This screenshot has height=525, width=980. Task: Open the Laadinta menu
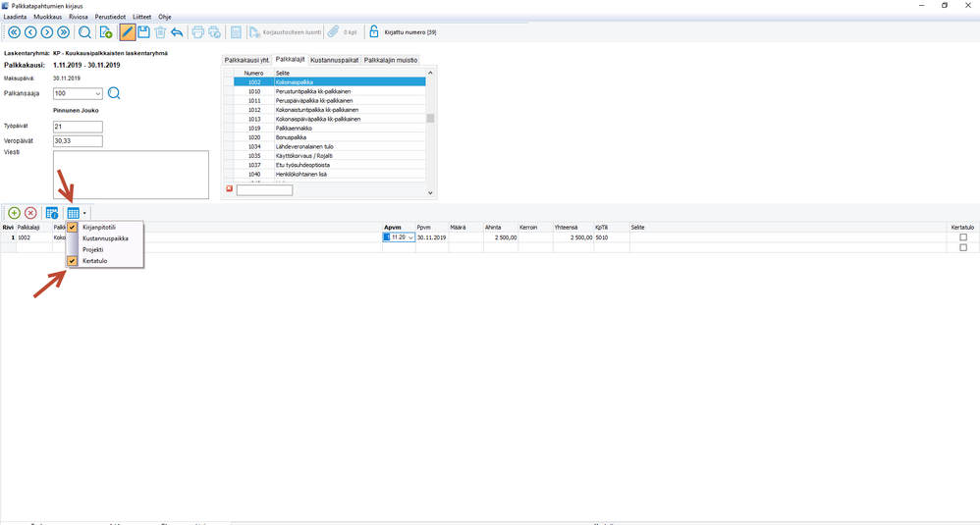15,17
